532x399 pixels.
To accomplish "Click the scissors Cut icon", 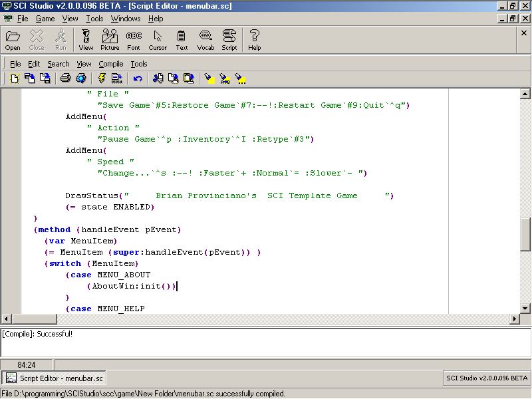I will (x=158, y=78).
